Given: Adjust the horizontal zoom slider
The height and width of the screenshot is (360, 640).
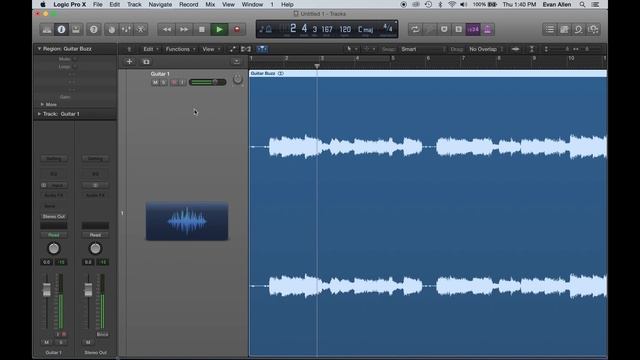Looking at the screenshot, I should click(x=588, y=49).
